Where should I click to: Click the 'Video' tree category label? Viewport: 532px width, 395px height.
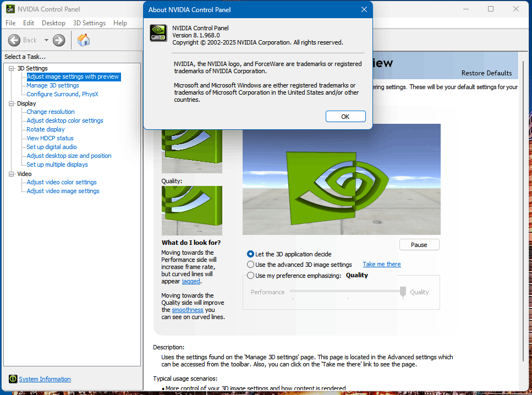[x=24, y=174]
